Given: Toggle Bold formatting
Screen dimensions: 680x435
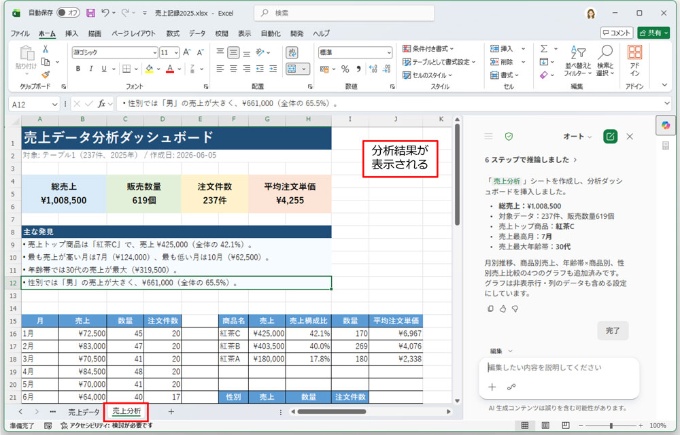Looking at the screenshot, I should click(78, 69).
